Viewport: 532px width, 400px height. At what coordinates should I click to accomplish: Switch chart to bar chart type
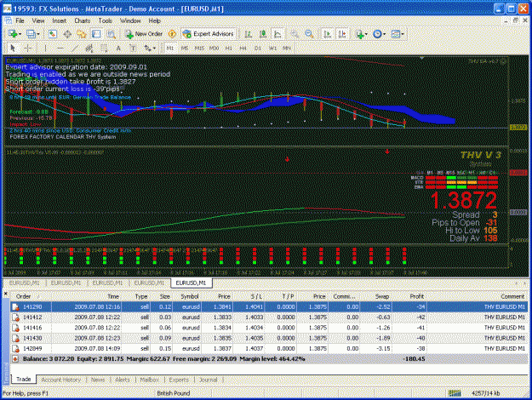point(249,34)
